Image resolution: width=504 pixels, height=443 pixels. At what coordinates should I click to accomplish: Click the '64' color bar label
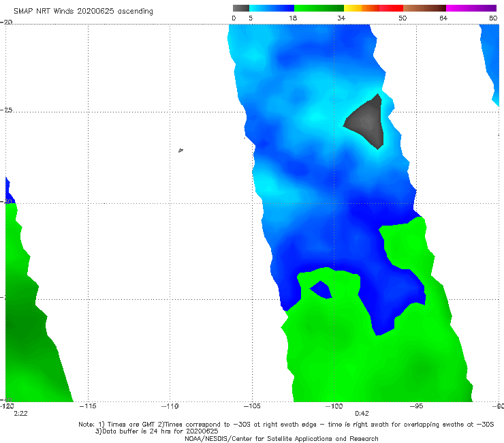pos(443,18)
